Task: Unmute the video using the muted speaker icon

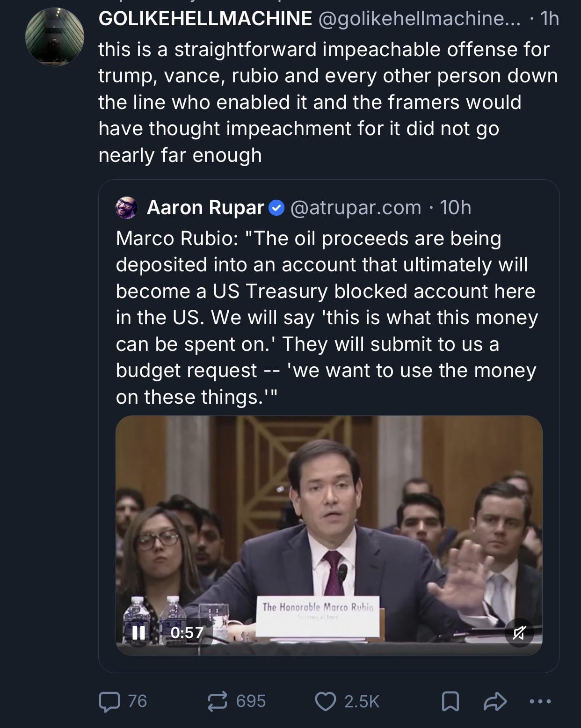Action: coord(519,633)
